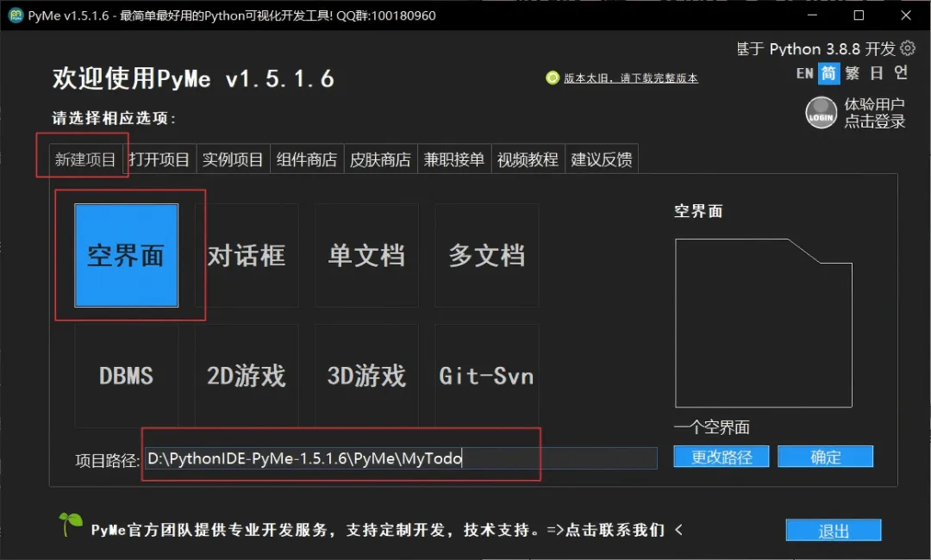Select the 2D游戏 project template tile
Image resolution: width=931 pixels, height=560 pixels.
[x=247, y=376]
